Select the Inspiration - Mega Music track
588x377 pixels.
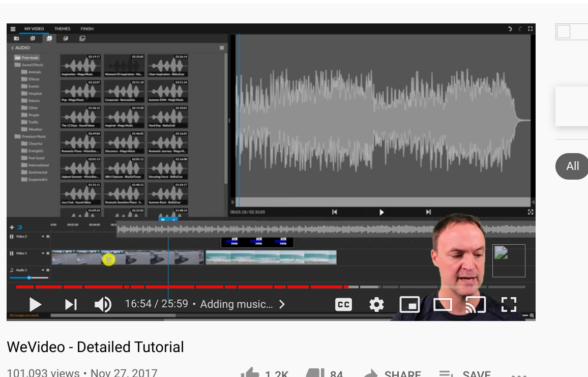(x=81, y=65)
